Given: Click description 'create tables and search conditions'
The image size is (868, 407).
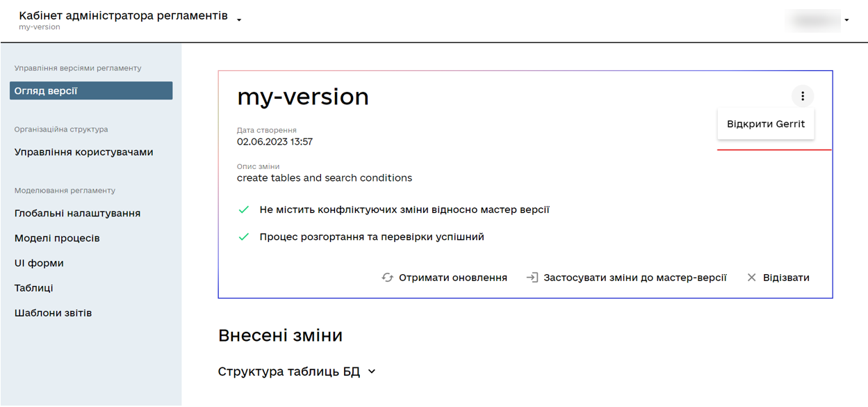Looking at the screenshot, I should pos(325,178).
